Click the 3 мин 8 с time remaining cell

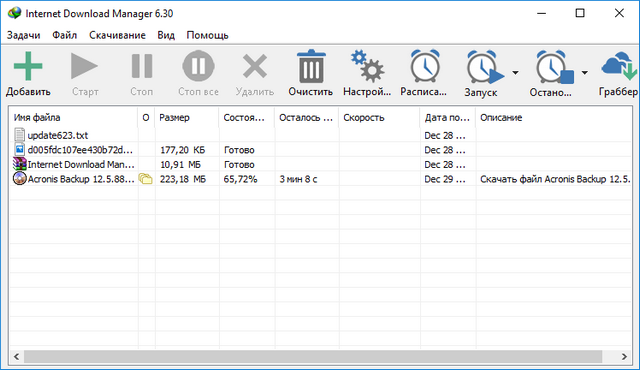coord(298,179)
